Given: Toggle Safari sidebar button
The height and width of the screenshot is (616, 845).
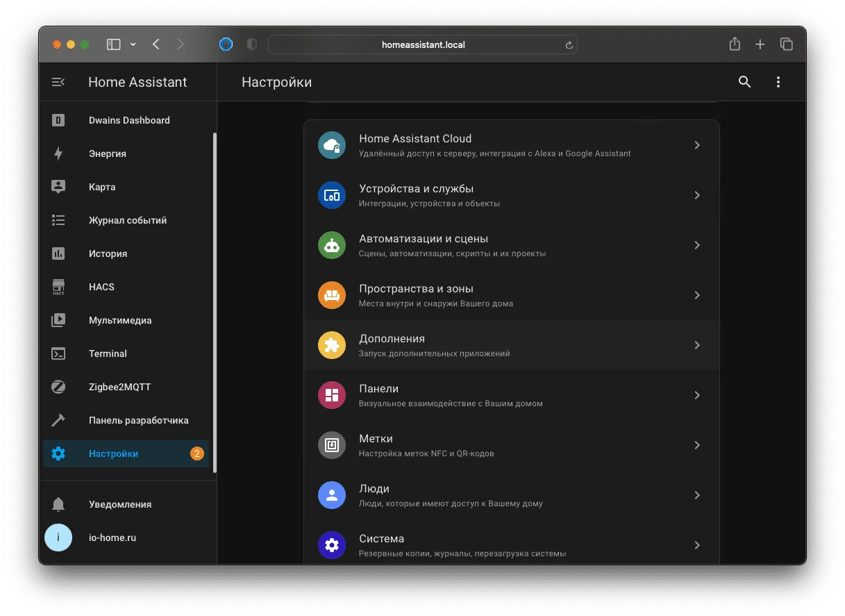Looking at the screenshot, I should (x=113, y=44).
